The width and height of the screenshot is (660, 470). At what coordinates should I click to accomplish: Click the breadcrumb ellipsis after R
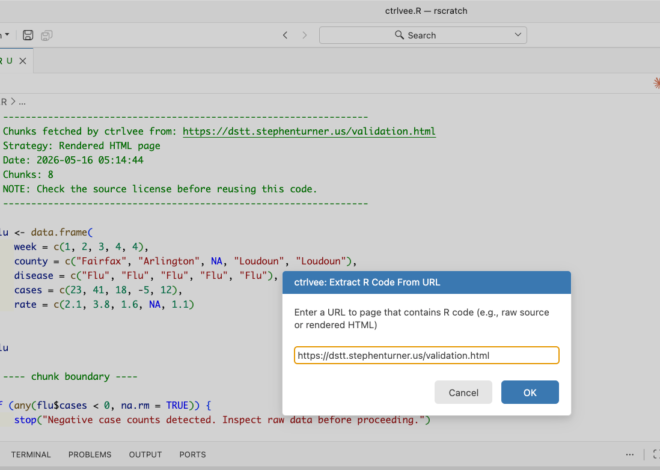pyautogui.click(x=22, y=102)
